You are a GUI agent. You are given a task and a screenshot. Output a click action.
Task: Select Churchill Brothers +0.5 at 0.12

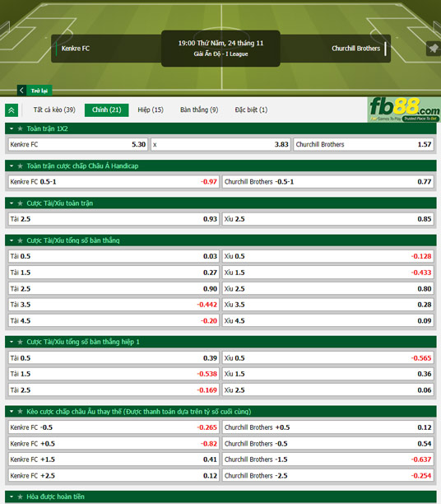328,427
